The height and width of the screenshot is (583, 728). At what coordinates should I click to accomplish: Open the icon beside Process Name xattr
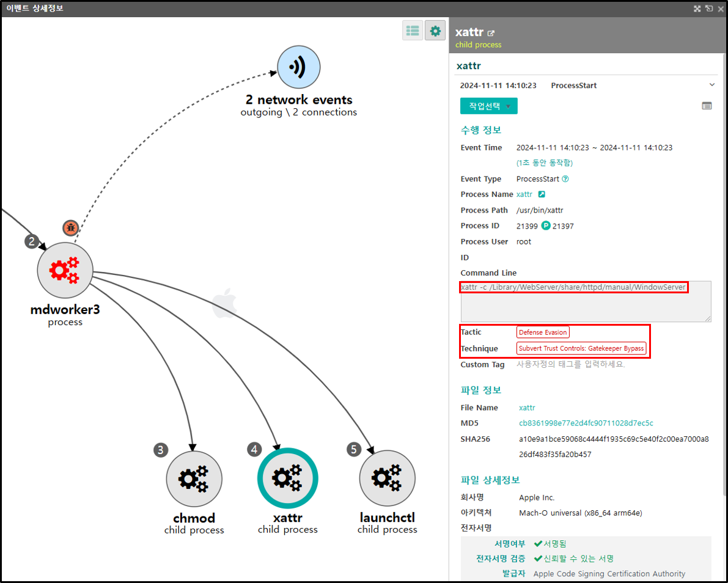(x=542, y=194)
